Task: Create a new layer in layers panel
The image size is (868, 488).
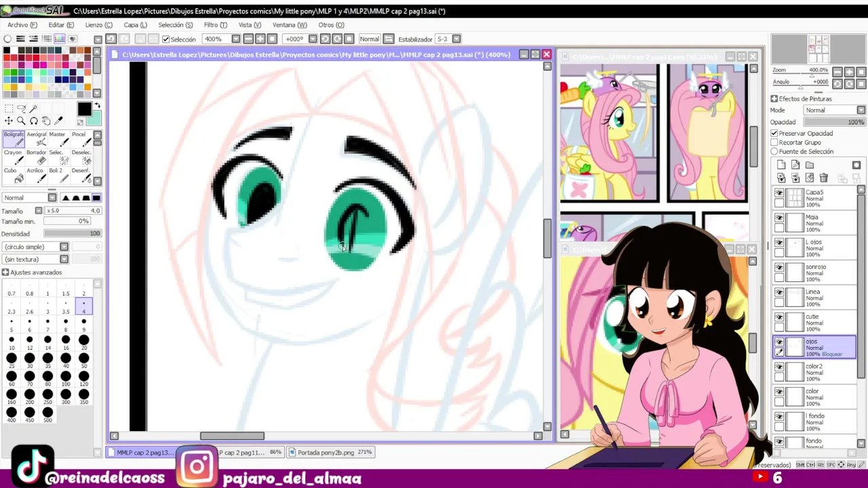Action: click(781, 165)
